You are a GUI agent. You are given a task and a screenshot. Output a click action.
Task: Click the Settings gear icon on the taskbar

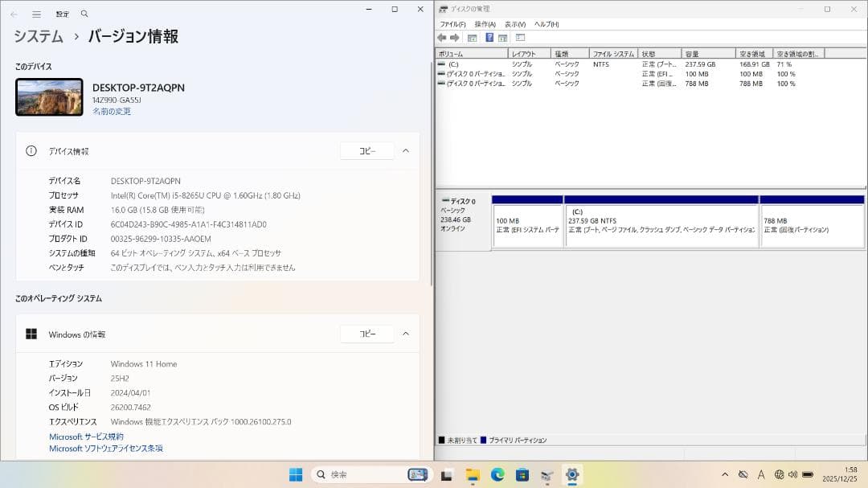(x=571, y=474)
